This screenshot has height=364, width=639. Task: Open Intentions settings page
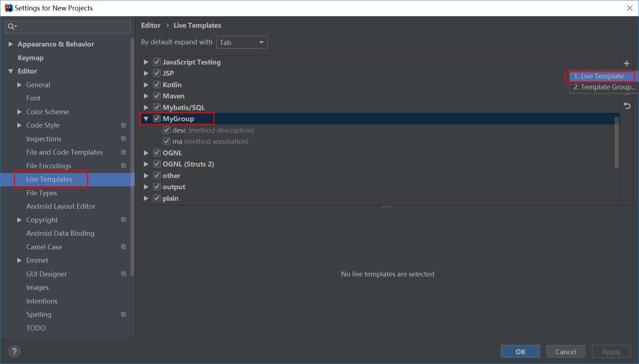click(42, 301)
